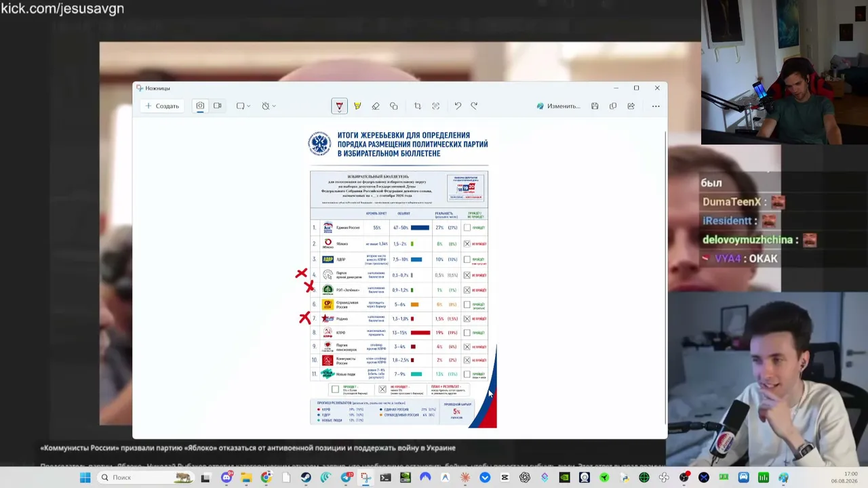Click the Ножницы window title
Screen dimensions: 868x488
point(157,88)
